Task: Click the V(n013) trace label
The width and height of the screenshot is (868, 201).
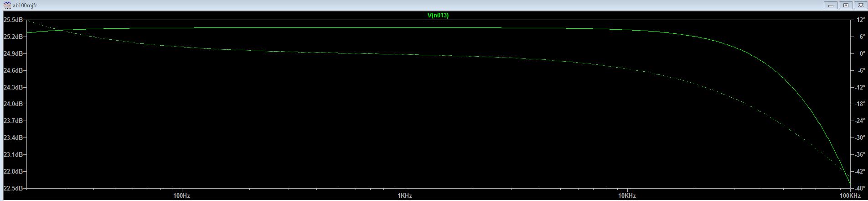Action: [438, 15]
